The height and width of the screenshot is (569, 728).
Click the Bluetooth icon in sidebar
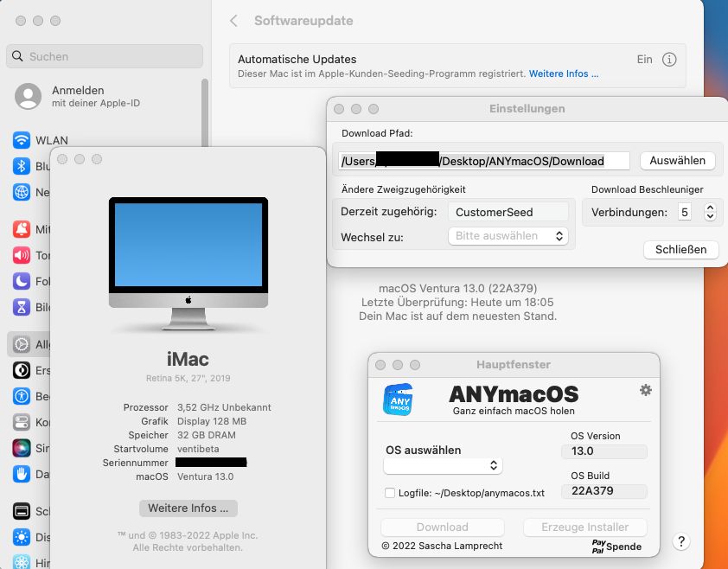(22, 166)
